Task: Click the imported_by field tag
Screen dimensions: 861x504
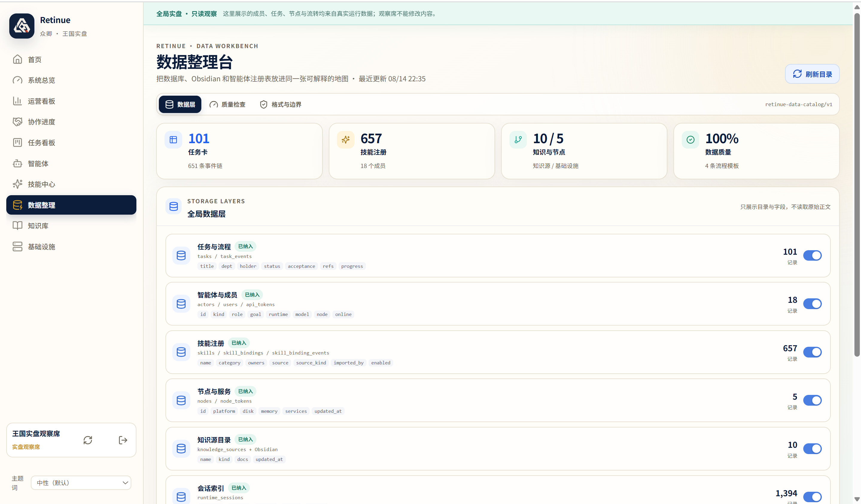Action: pyautogui.click(x=349, y=363)
